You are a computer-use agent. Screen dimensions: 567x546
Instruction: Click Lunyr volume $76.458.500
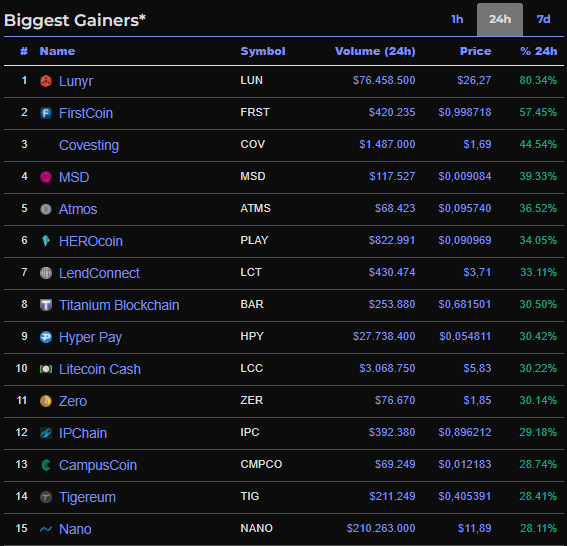click(x=384, y=80)
